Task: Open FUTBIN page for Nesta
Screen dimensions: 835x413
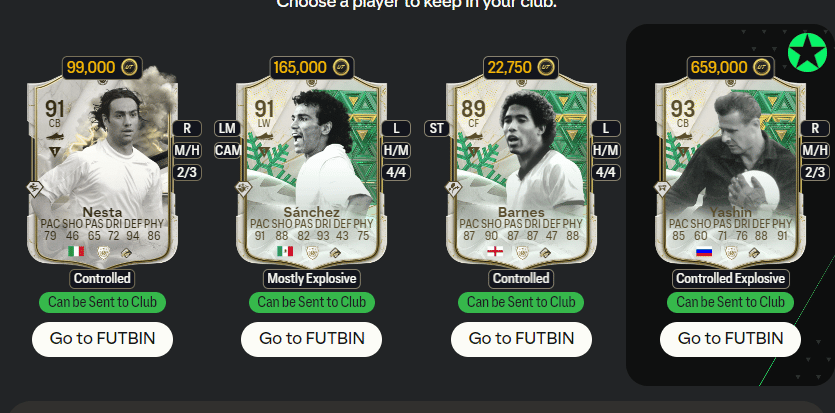Action: click(x=102, y=338)
